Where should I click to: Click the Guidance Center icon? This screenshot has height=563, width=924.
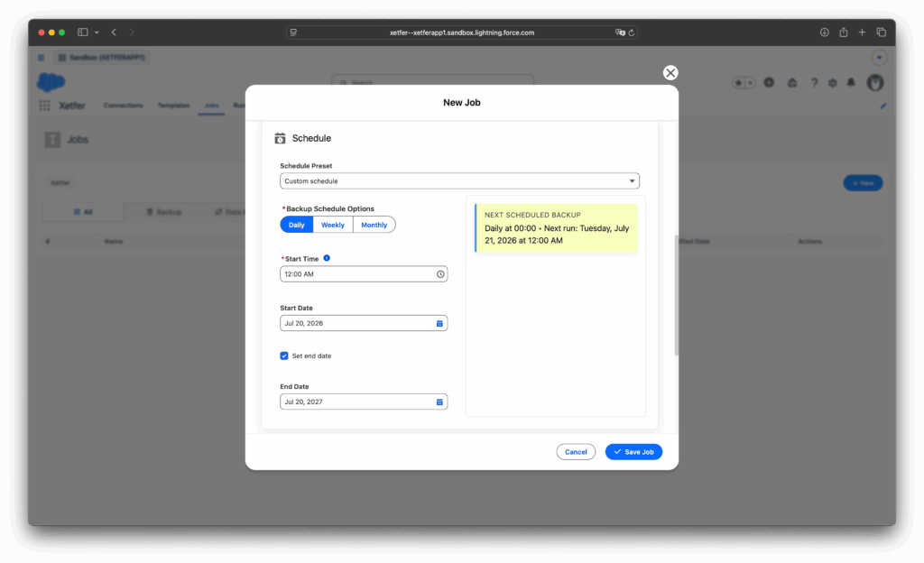tap(792, 82)
